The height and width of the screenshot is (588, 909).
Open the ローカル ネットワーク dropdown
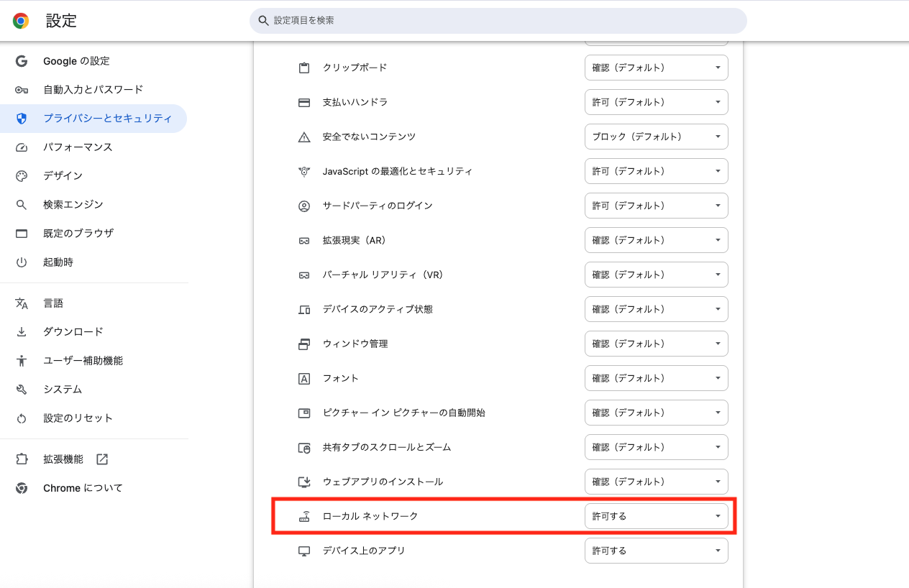pyautogui.click(x=657, y=516)
